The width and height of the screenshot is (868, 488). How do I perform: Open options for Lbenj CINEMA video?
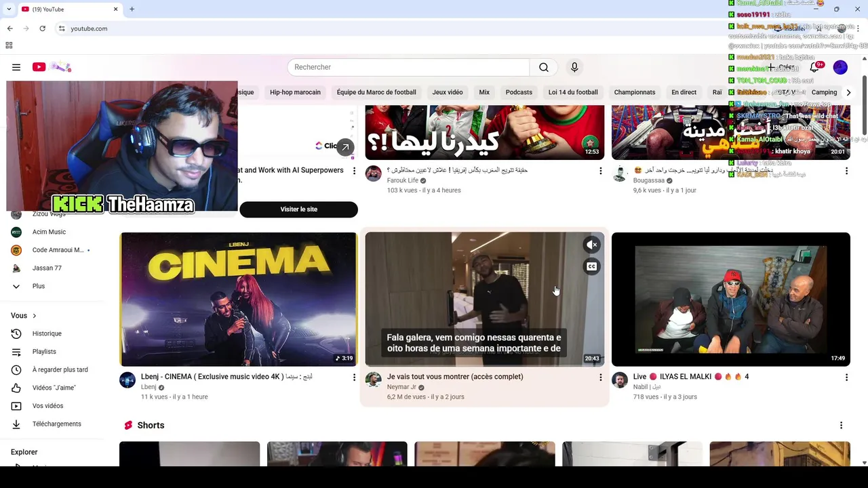click(354, 377)
